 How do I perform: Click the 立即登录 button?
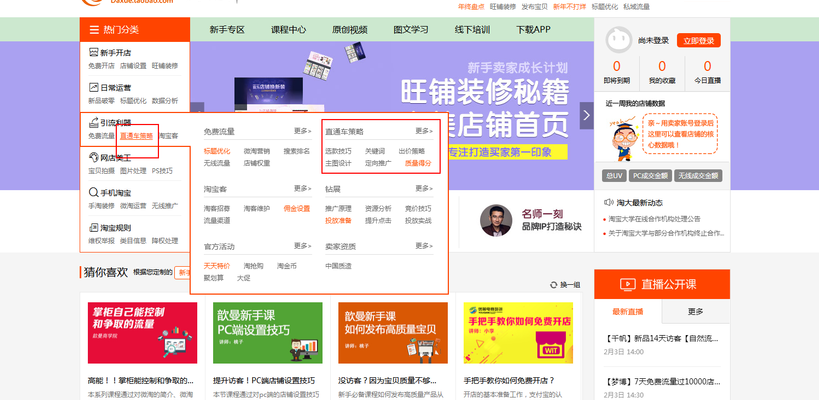(698, 40)
